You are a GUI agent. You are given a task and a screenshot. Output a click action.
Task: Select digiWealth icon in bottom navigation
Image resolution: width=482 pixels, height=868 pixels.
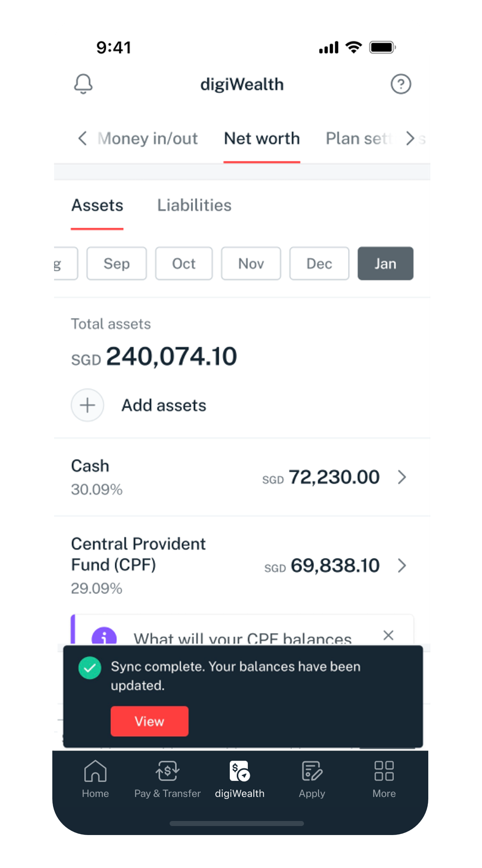[x=240, y=778]
